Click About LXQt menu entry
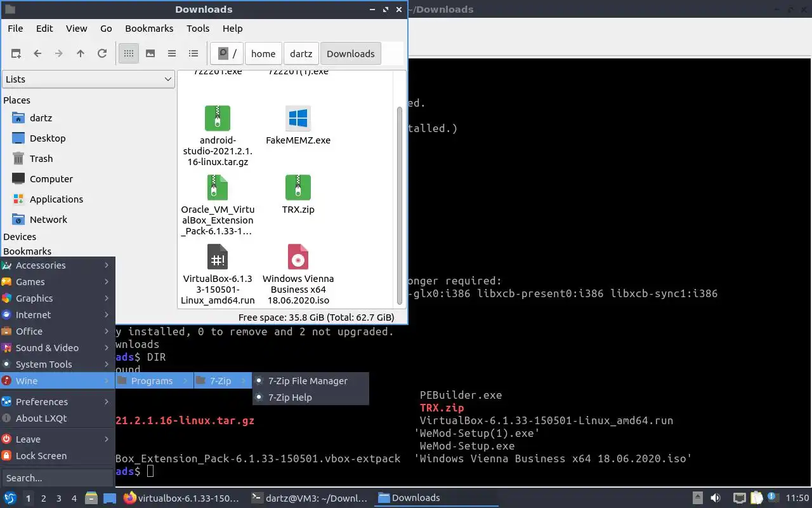Screen dimensions: 812x508 (x=57, y=418)
